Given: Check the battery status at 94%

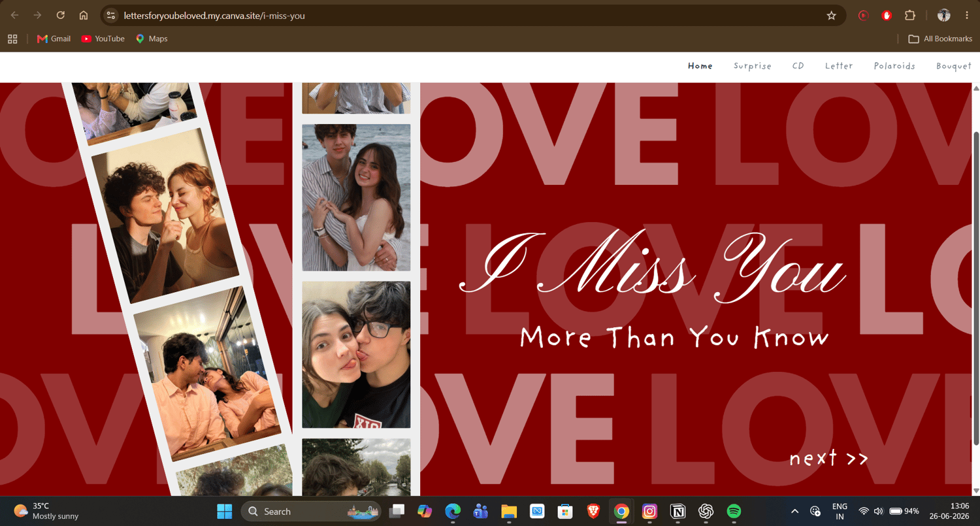Looking at the screenshot, I should coord(904,512).
